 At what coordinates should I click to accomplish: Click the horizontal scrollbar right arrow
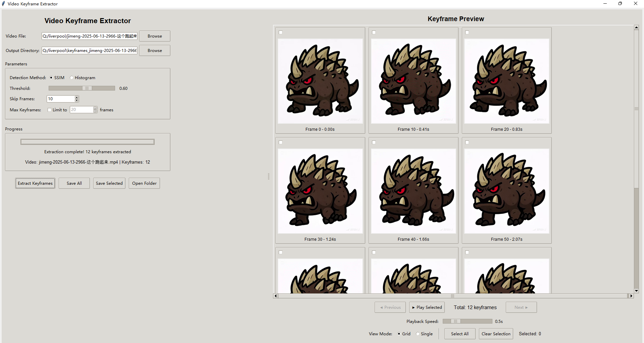click(x=631, y=296)
